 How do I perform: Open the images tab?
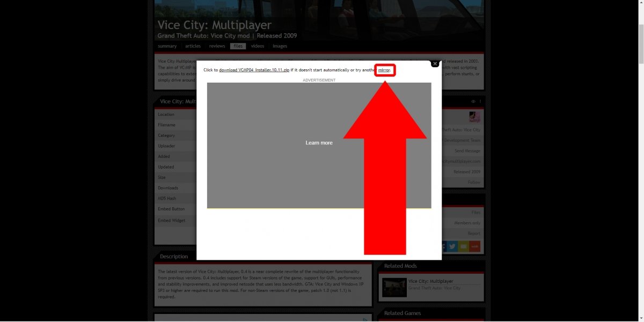tap(280, 46)
